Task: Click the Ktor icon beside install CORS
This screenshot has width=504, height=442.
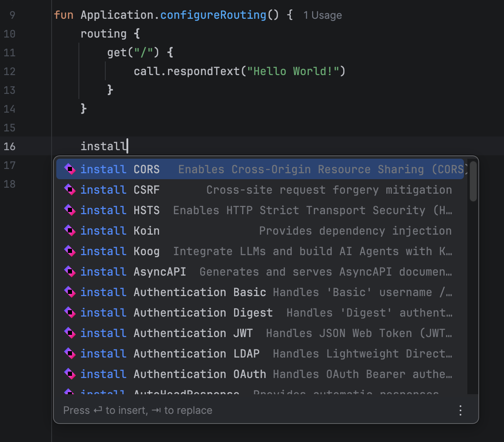Action: (70, 169)
